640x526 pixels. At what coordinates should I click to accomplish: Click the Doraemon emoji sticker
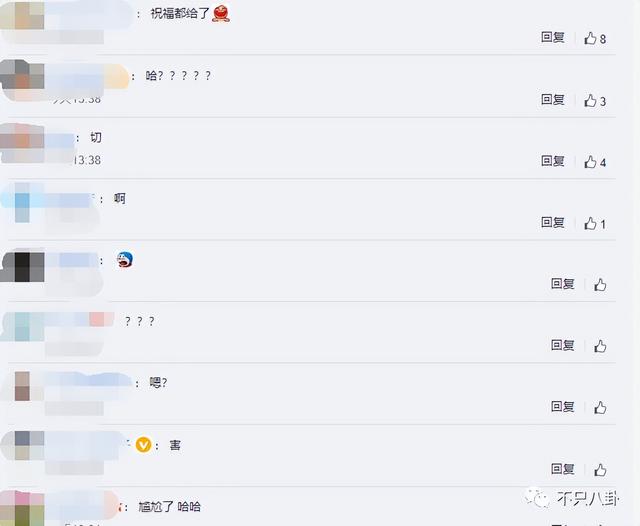click(x=124, y=260)
